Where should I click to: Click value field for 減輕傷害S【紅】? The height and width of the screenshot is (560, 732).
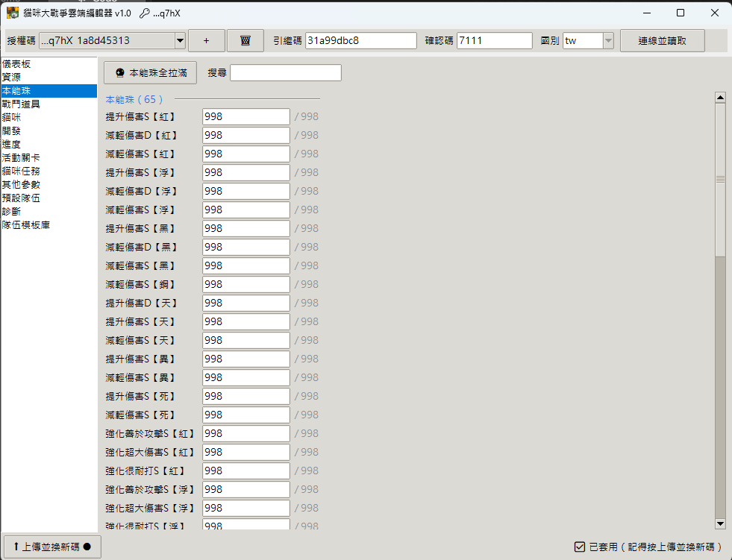click(246, 154)
